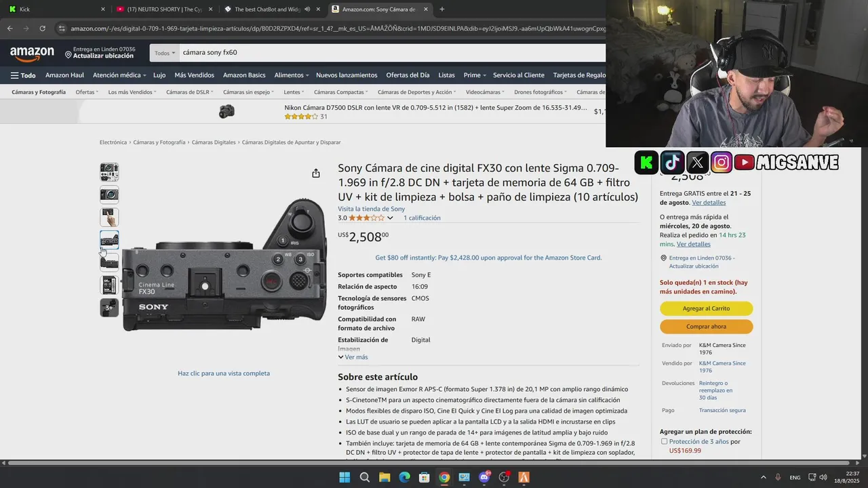Expand the Alimentos dropdown
The width and height of the screenshot is (868, 488).
click(292, 75)
